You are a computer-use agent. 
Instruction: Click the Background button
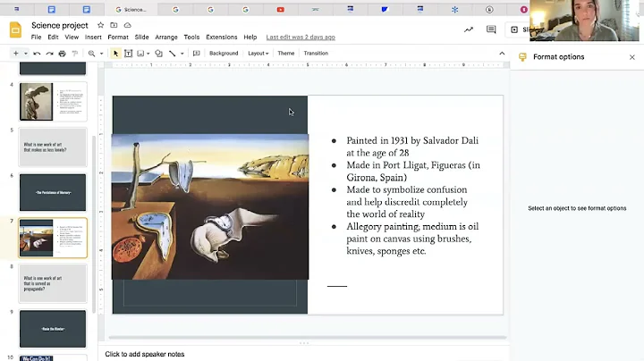click(x=224, y=54)
